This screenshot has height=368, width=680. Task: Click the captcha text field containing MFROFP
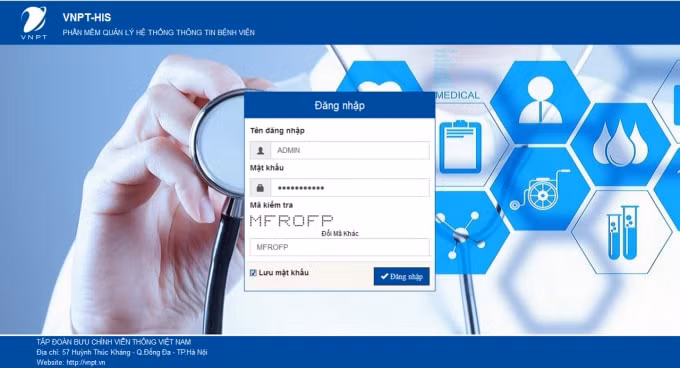click(x=340, y=247)
